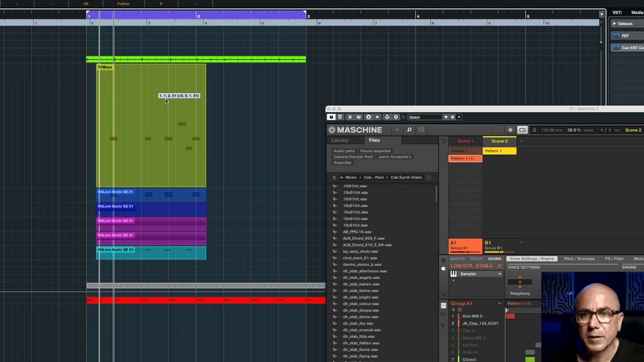Screen dimensions: 644x362
Task: Select next preset with down arrow
Action: tap(452, 117)
